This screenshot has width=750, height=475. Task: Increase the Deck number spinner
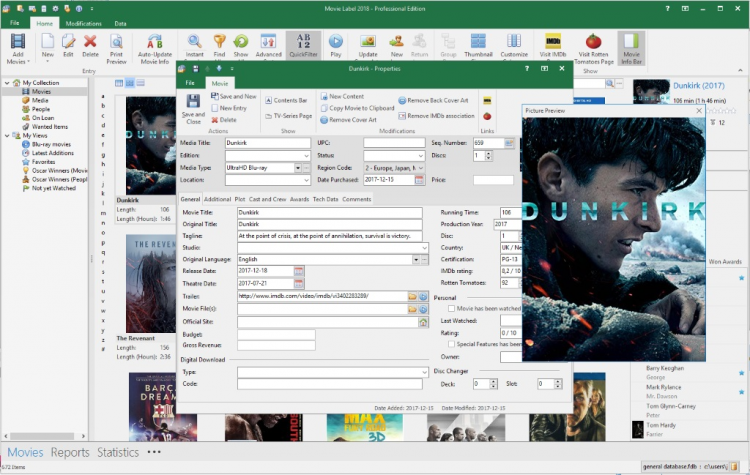(493, 380)
